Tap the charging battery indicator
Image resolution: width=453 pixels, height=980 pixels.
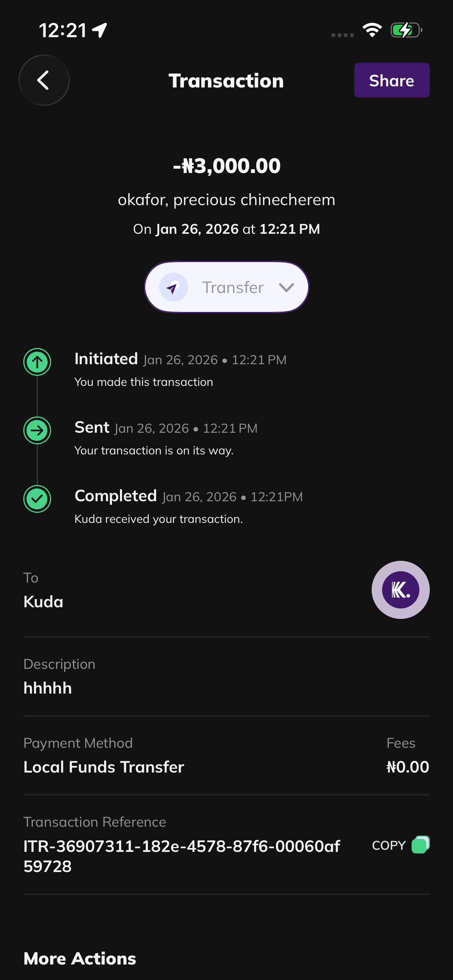(406, 30)
